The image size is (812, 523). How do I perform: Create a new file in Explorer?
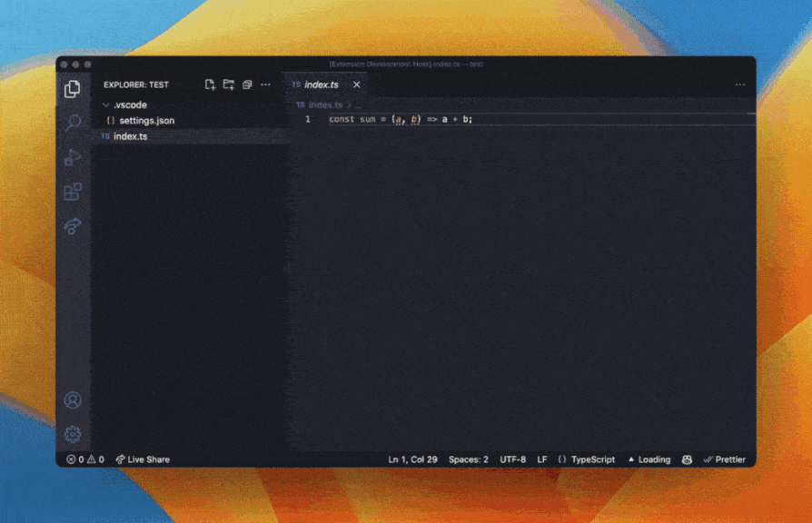click(209, 84)
